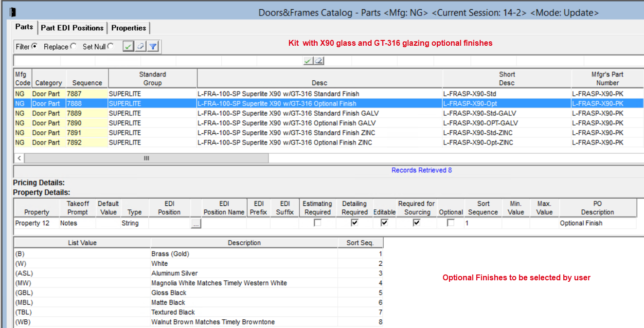
Task: Select the Replace radio button
Action: (x=73, y=47)
